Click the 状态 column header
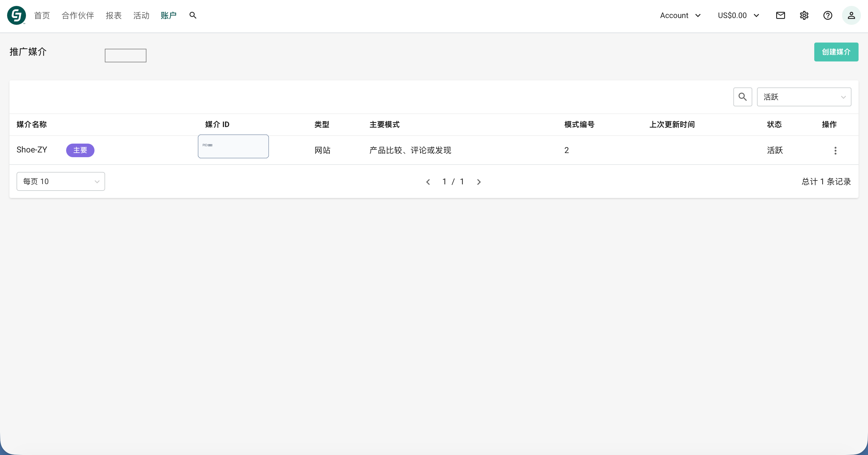 [774, 124]
